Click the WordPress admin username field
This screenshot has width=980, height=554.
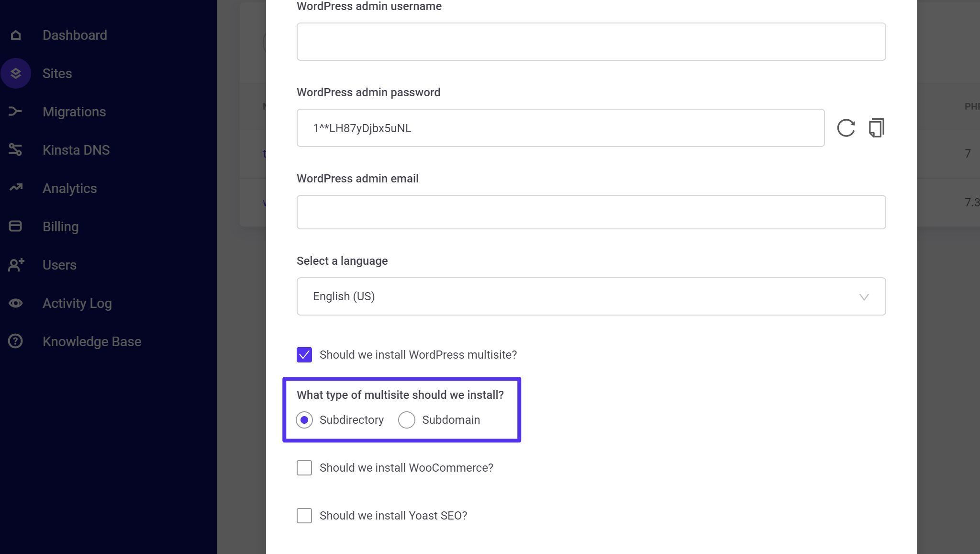coord(591,41)
